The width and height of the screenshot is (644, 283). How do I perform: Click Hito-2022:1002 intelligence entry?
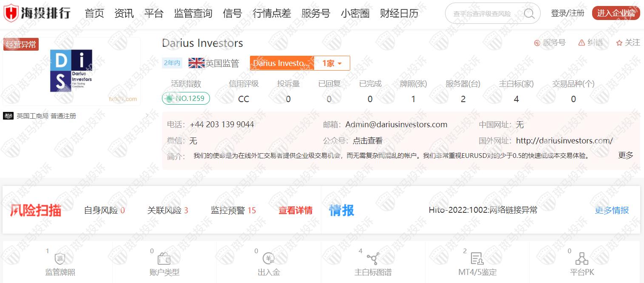(483, 210)
